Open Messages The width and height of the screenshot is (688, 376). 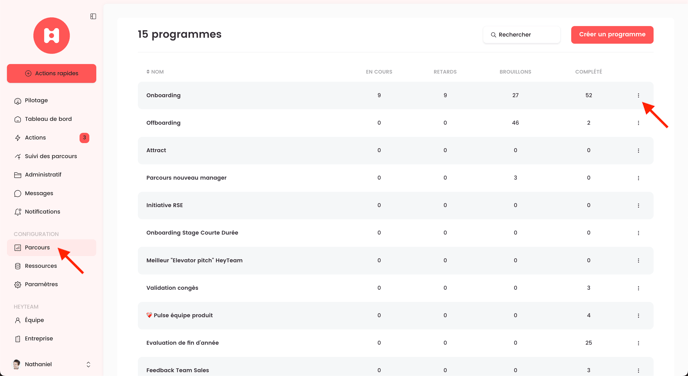coord(39,193)
